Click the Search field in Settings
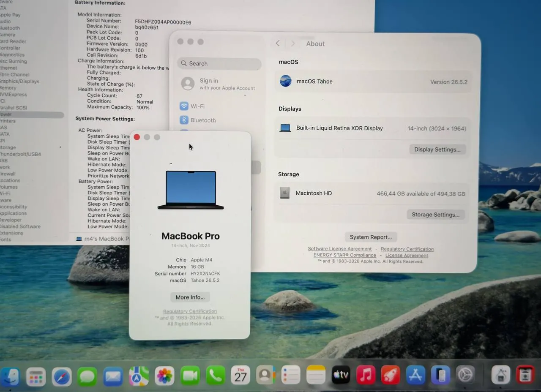 (x=219, y=63)
